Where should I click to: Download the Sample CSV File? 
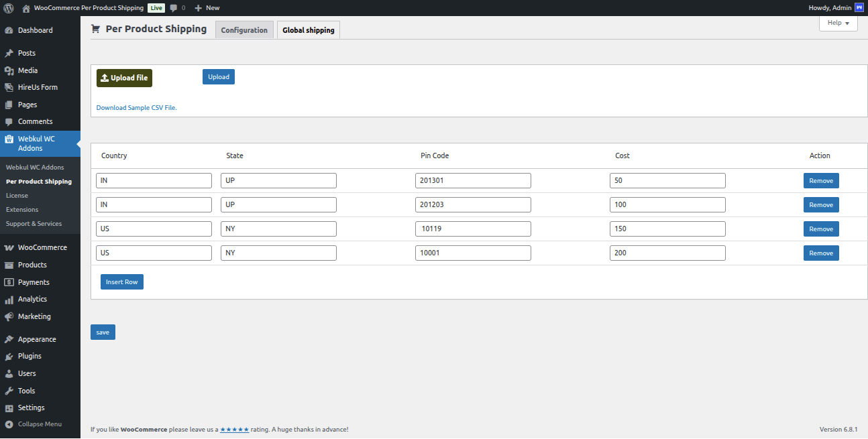pyautogui.click(x=136, y=107)
